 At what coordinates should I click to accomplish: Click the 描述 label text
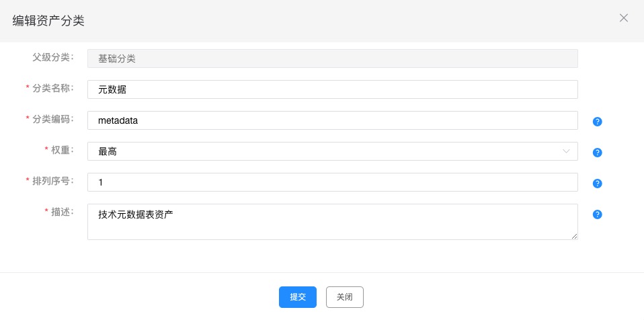pos(60,212)
